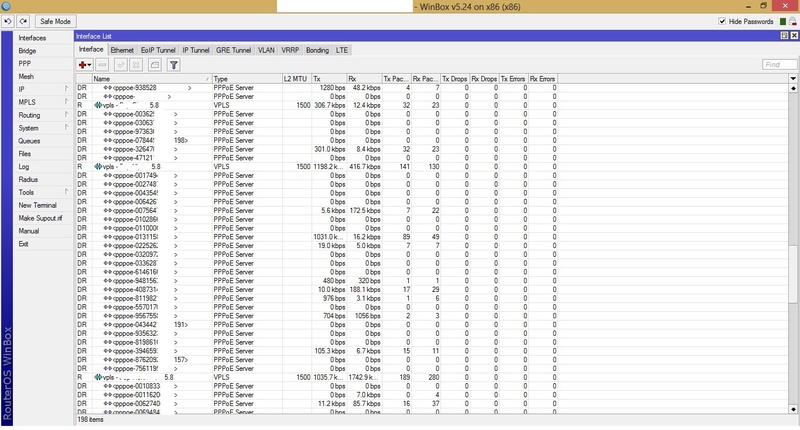Open Queues in sidebar menu
The image size is (800, 430).
[x=29, y=141]
